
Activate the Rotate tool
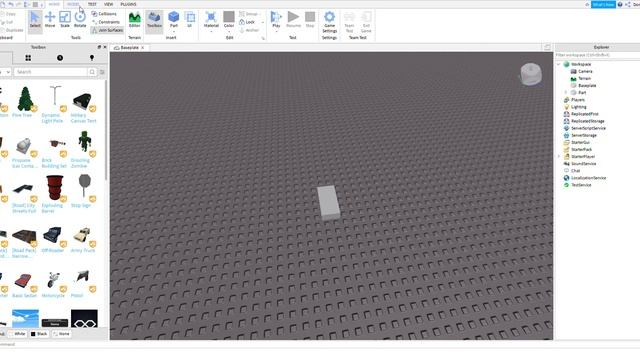coord(80,20)
